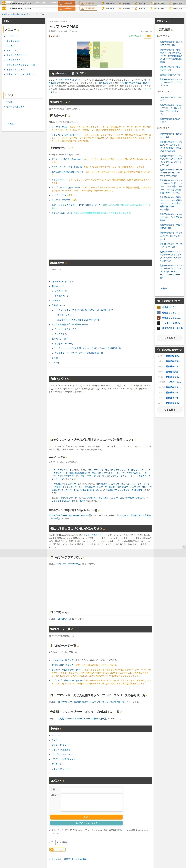Open お姉ちゃんのキャラクター一覧 link in left menu
This screenshot has width=186, height=868.
click(21, 65)
